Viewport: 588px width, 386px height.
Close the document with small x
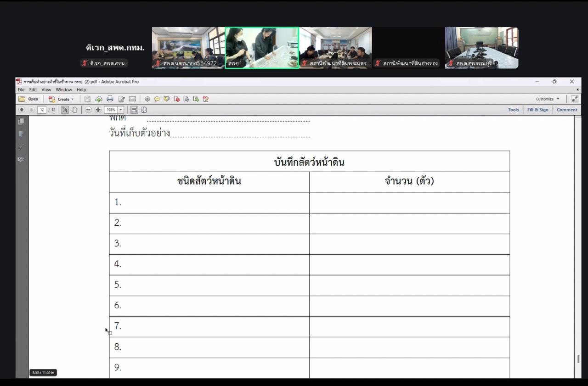(577, 90)
